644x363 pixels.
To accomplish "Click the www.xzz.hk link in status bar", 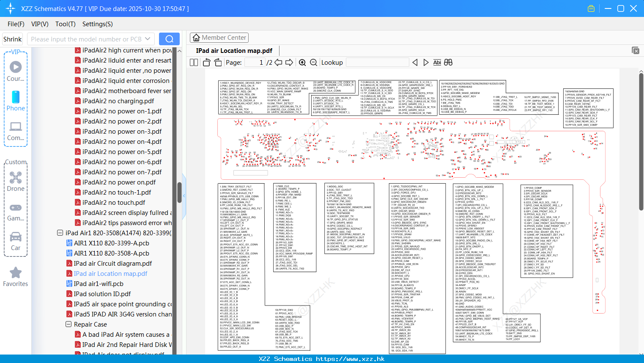I will click(x=350, y=359).
